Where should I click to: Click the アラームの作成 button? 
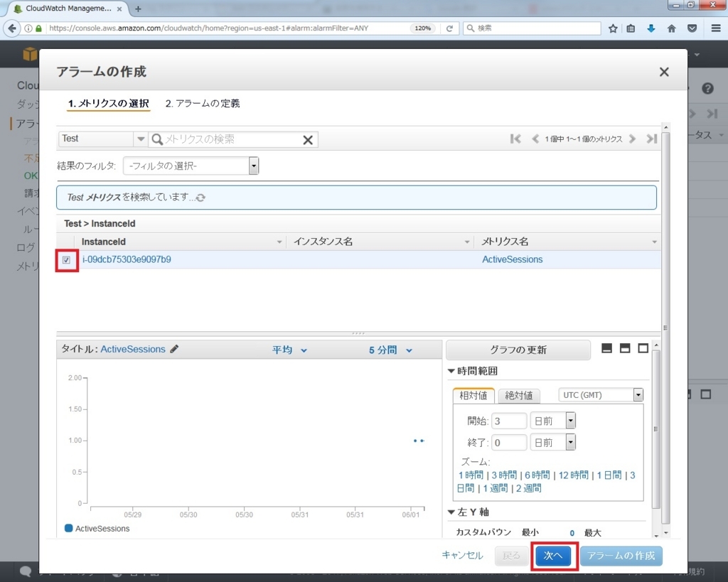(x=621, y=556)
